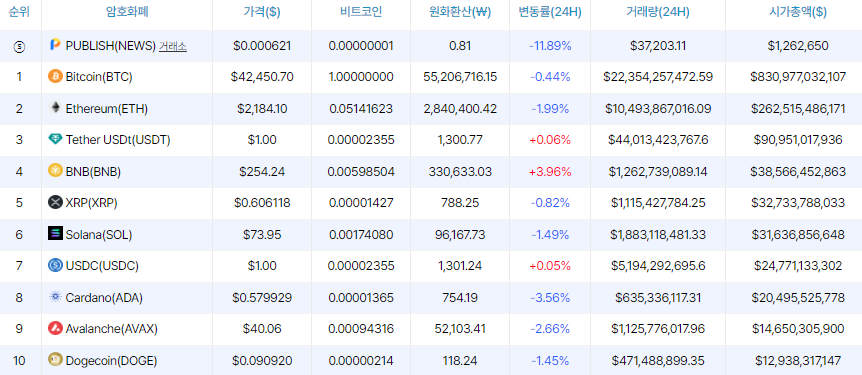Viewport: 862px width, 375px height.
Task: Open the Tether USDt(USDT) coin name
Action: (x=118, y=140)
